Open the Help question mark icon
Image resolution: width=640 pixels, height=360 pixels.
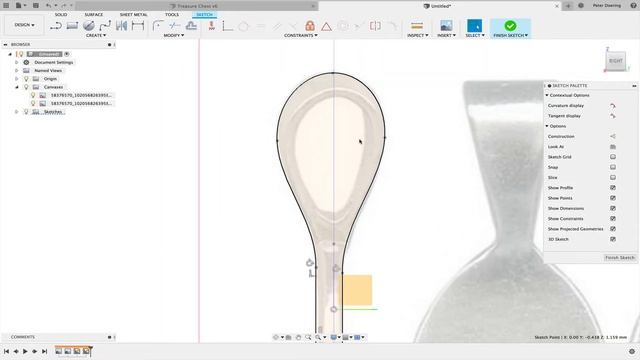tap(633, 6)
